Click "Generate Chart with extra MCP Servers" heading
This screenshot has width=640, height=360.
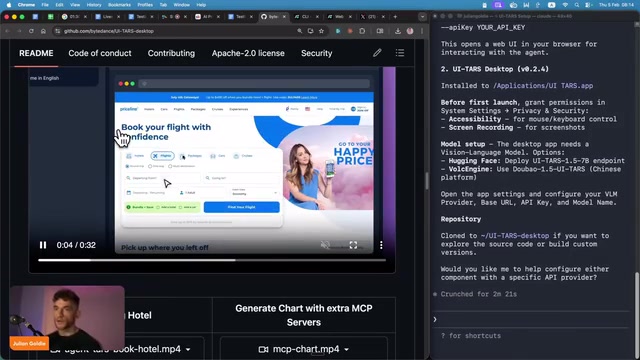(304, 315)
